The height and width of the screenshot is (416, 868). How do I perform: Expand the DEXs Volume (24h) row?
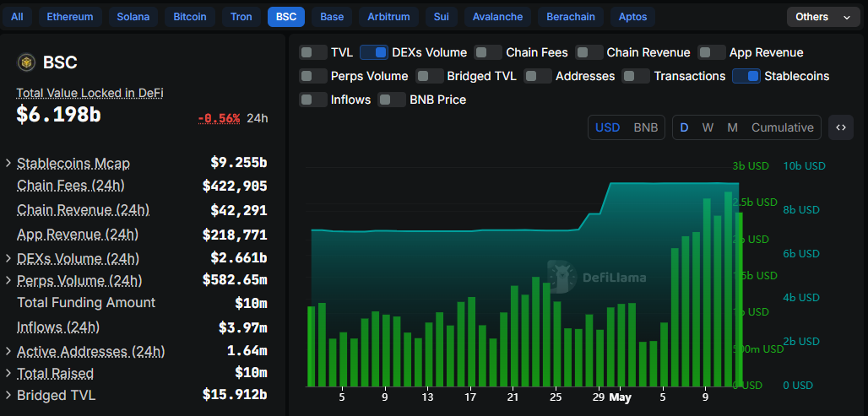coord(8,258)
